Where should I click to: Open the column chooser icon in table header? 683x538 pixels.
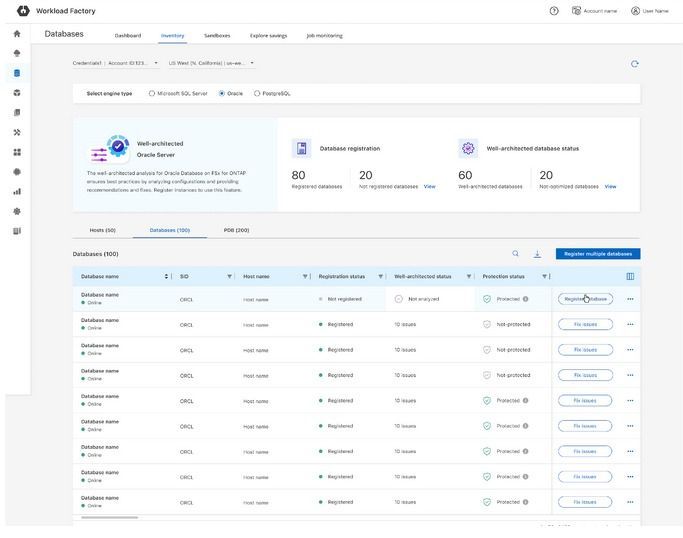point(630,276)
